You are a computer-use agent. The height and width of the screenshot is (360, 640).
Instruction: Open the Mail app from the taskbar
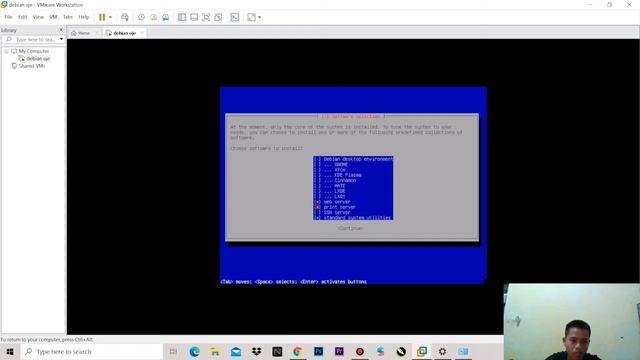236,351
